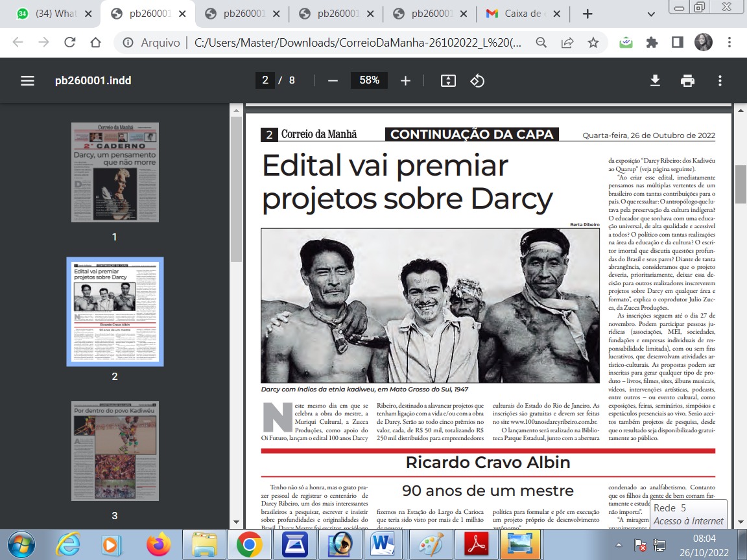This screenshot has width=747, height=560.
Task: Toggle the browser side panel
Action: click(677, 42)
